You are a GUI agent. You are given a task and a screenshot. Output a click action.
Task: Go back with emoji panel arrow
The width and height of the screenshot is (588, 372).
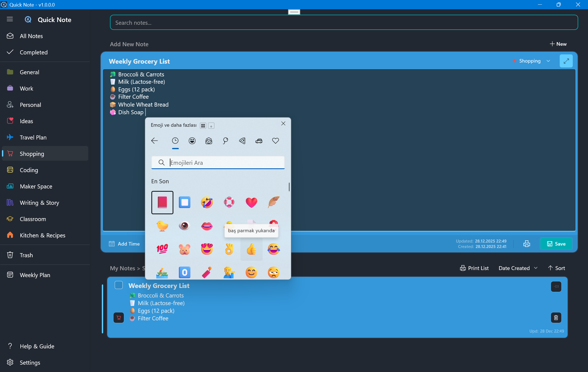154,141
